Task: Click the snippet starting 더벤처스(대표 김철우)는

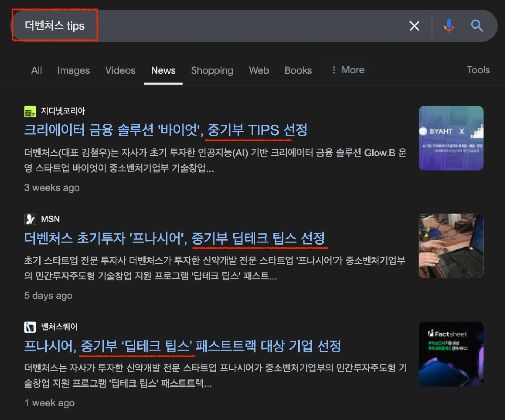Action: [x=215, y=160]
